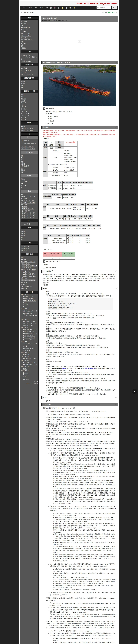Open Wisconsin in recent updates list
Screen dimensions: 138x644
(27, 350)
